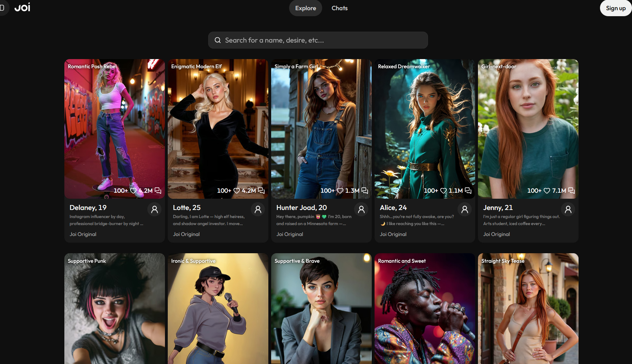Open Lotte's profile icon

click(258, 210)
